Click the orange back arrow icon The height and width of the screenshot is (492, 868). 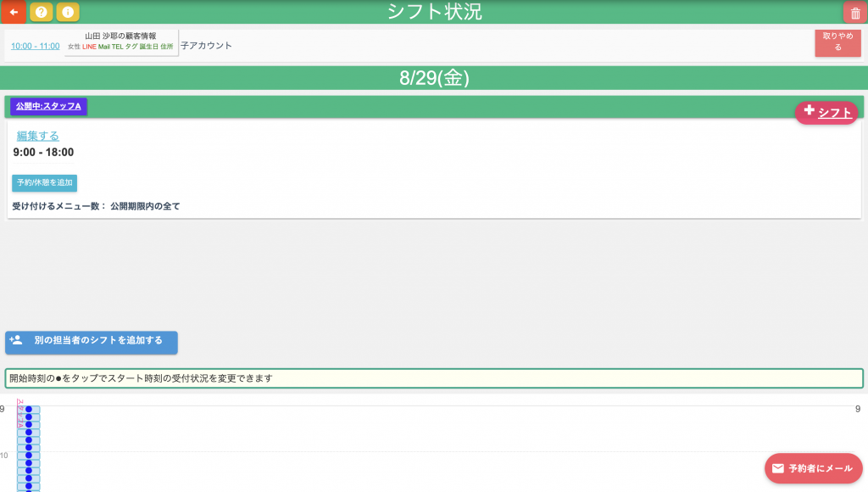(x=13, y=12)
